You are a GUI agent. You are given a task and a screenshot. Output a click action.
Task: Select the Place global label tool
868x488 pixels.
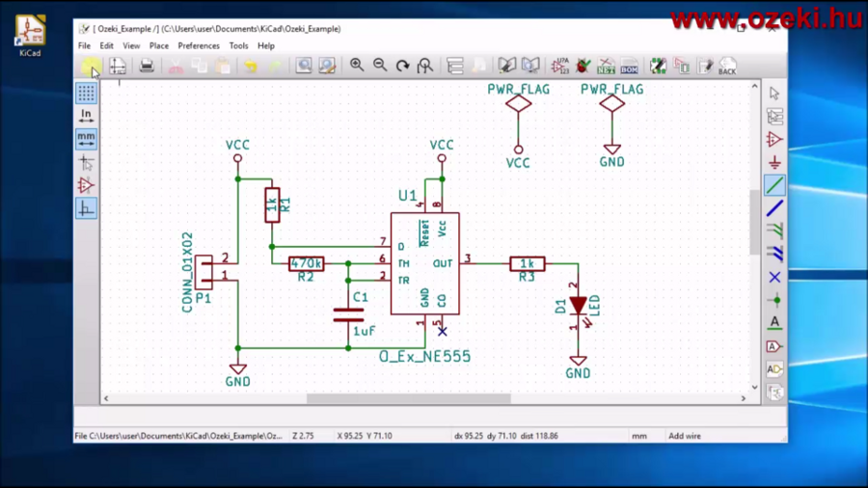774,346
